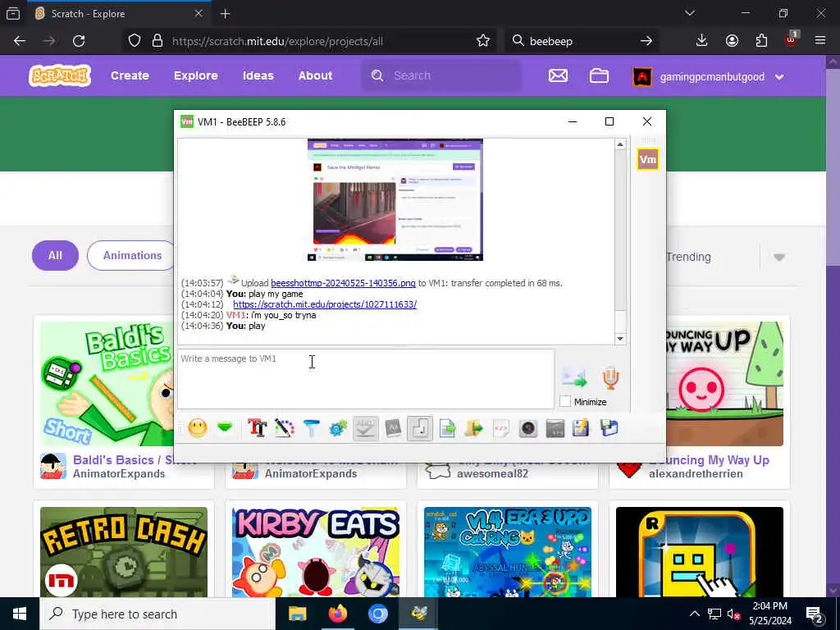
Task: Click the chat scrollbar down arrow
Action: tap(620, 338)
